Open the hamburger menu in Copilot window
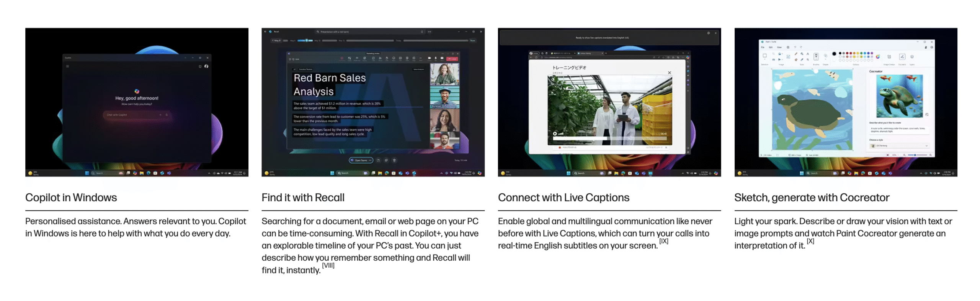Image resolution: width=980 pixels, height=301 pixels. (x=67, y=66)
